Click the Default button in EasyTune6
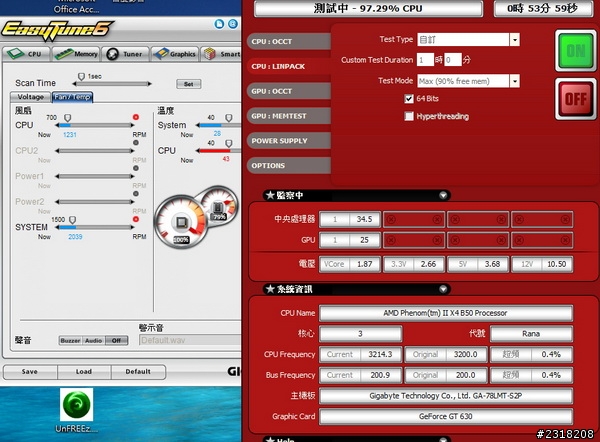Image resolution: width=600 pixels, height=442 pixels. [x=139, y=372]
